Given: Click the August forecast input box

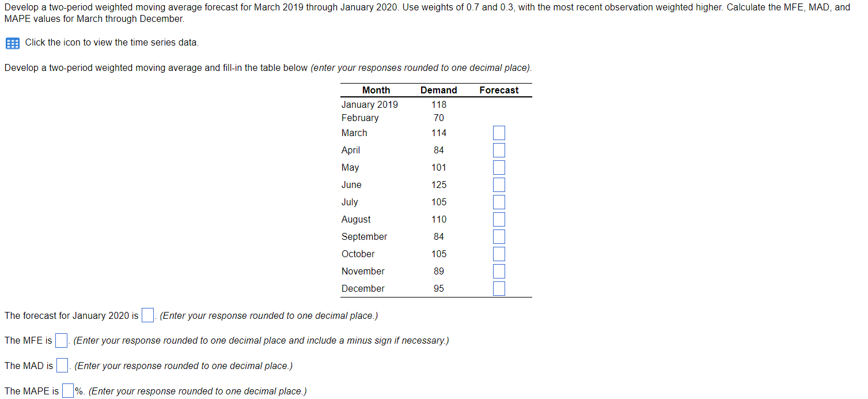Looking at the screenshot, I should pyautogui.click(x=498, y=219).
